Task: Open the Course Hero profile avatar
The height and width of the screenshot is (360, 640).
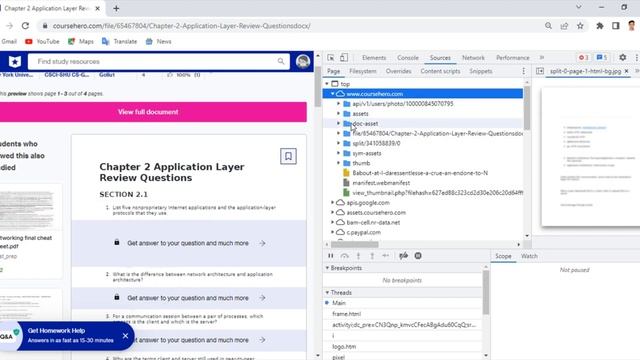Action: point(303,61)
